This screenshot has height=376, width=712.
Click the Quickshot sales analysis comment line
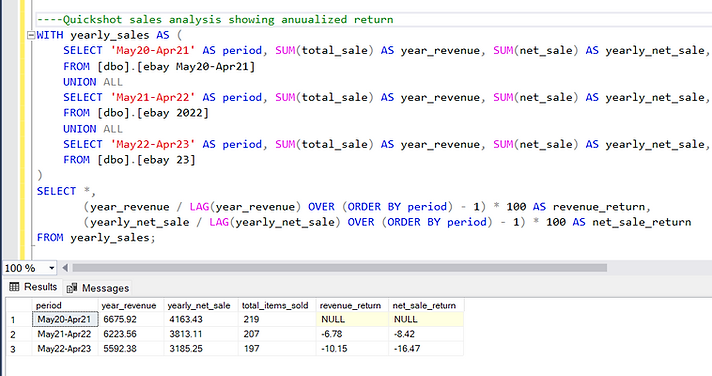pos(215,20)
